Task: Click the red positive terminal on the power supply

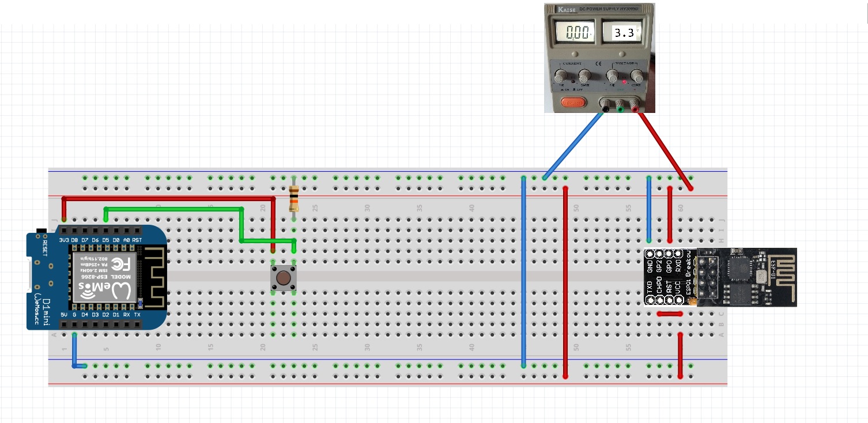Action: (x=635, y=107)
